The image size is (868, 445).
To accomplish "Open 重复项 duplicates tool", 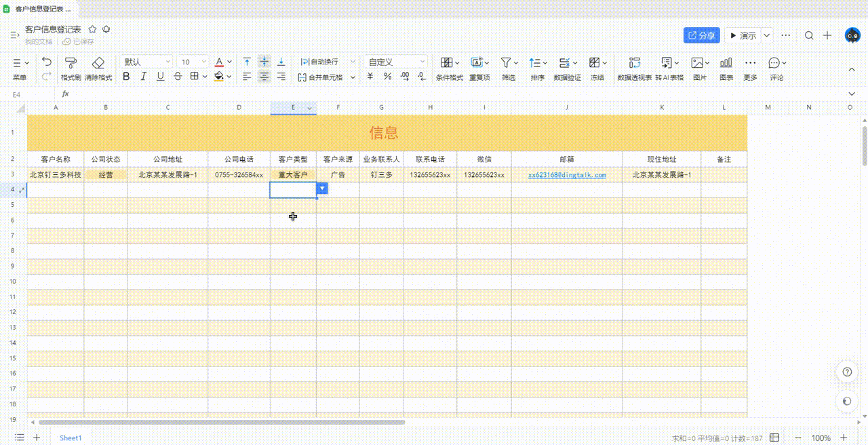I will pos(479,69).
